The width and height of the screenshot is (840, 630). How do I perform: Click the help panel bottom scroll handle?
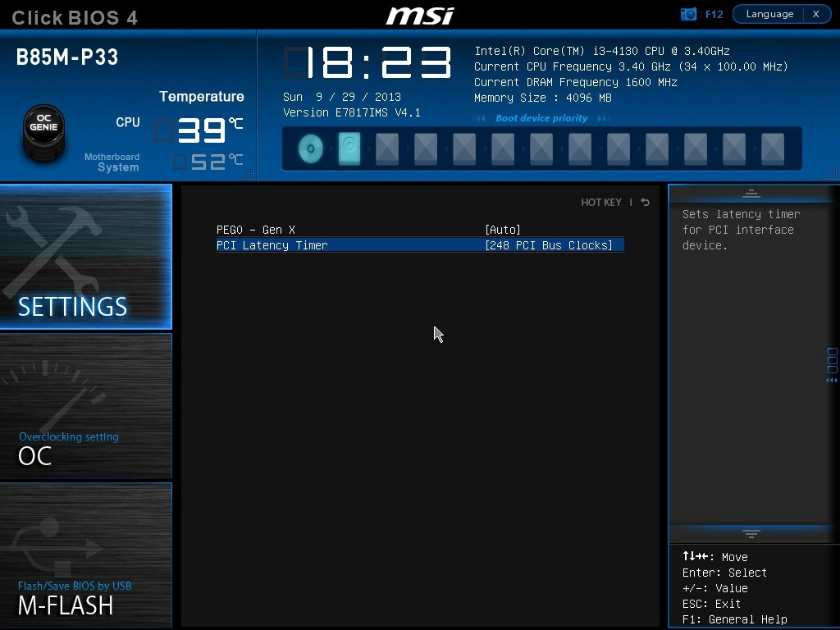[x=751, y=533]
